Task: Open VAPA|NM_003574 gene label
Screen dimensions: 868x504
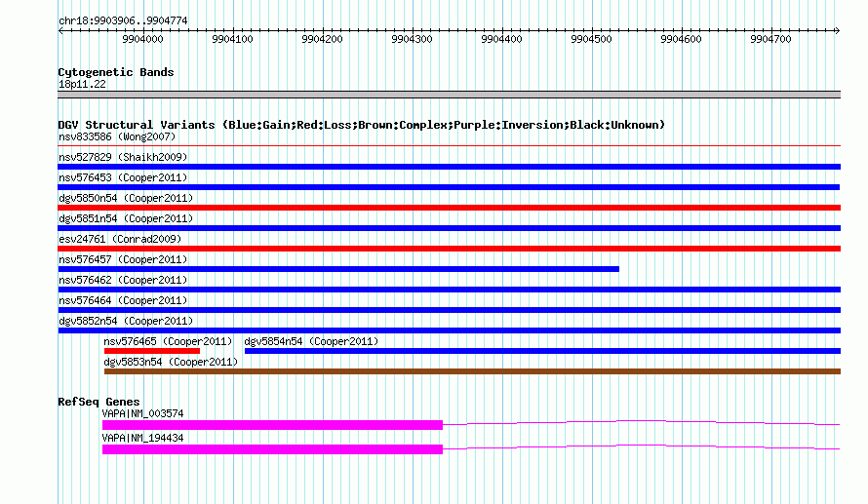Action: click(x=142, y=413)
